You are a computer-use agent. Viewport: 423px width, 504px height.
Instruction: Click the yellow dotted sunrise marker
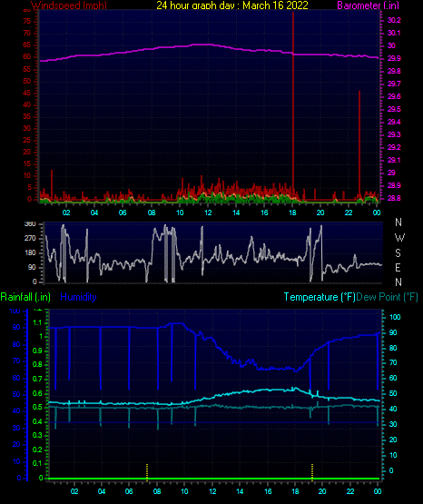pos(147,471)
